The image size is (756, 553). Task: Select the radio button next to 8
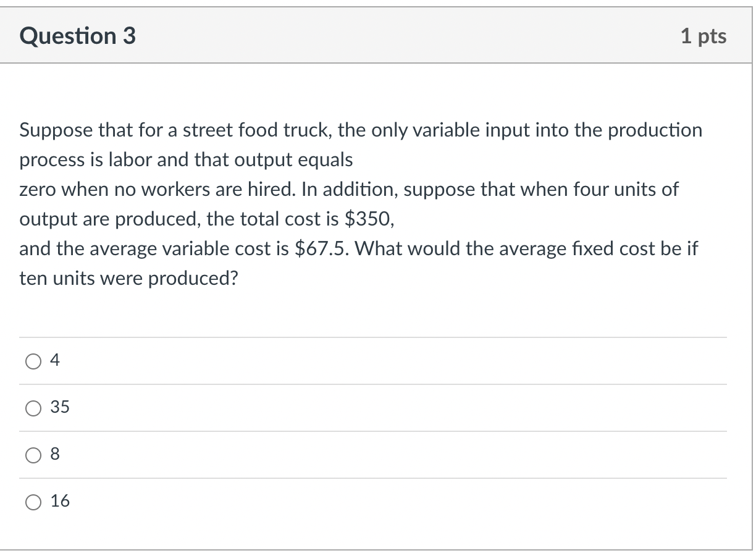pyautogui.click(x=33, y=455)
